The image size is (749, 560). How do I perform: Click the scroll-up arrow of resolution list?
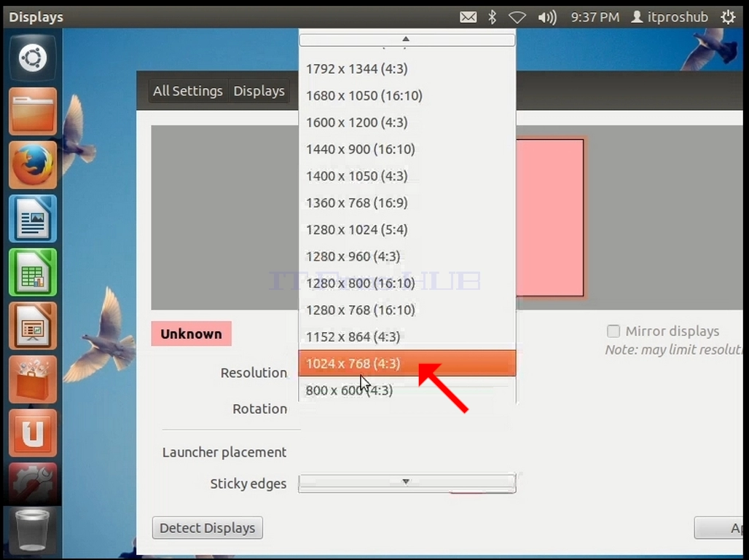407,39
